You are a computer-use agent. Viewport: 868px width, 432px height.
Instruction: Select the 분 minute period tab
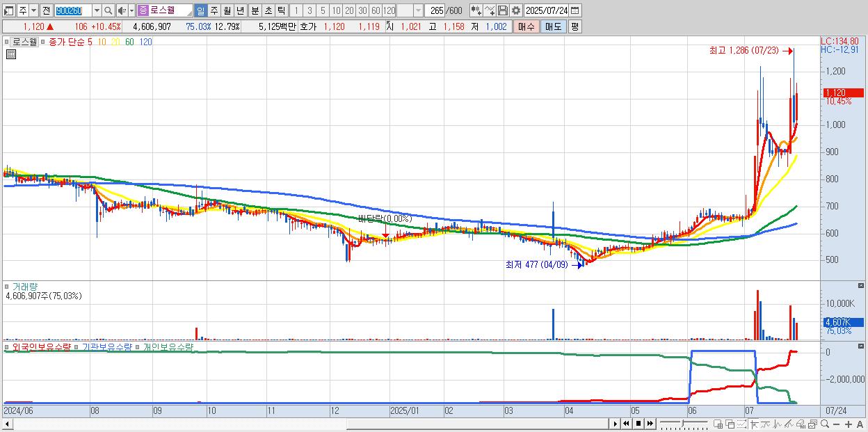255,10
